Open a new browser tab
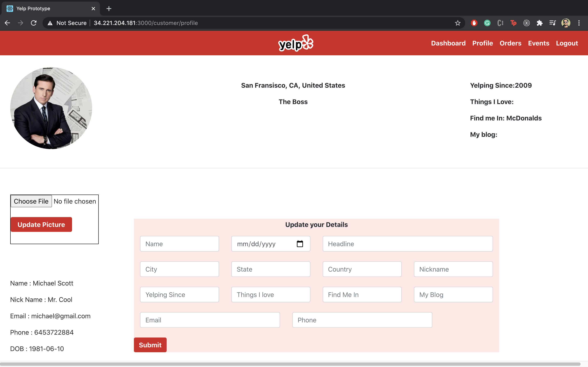Screen dimensions: 588x367 coord(109,9)
